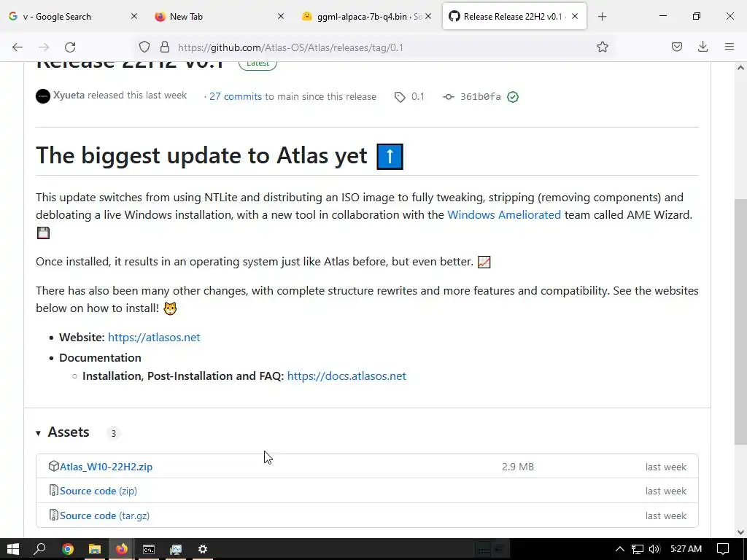The height and width of the screenshot is (560, 747).
Task: Switch to the New Tab tab
Action: (220, 16)
